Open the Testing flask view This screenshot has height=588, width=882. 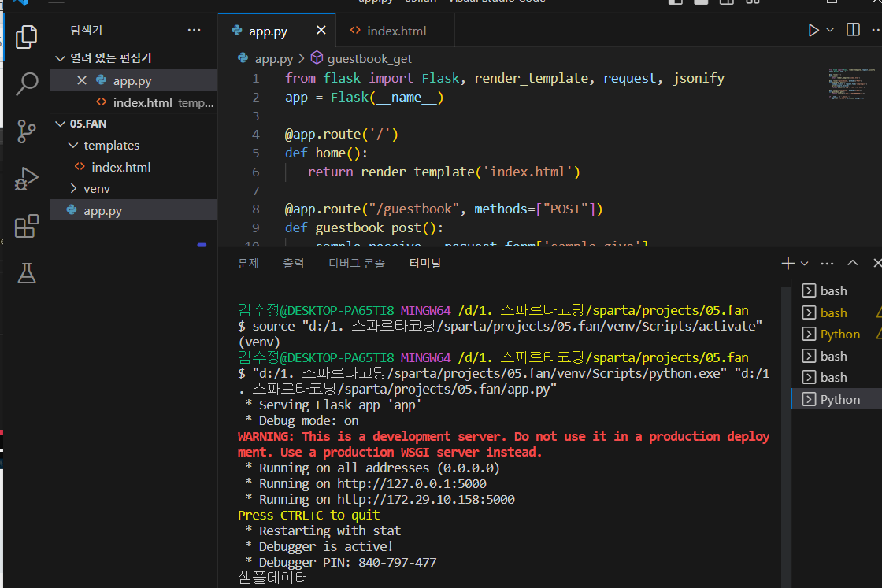[x=27, y=273]
